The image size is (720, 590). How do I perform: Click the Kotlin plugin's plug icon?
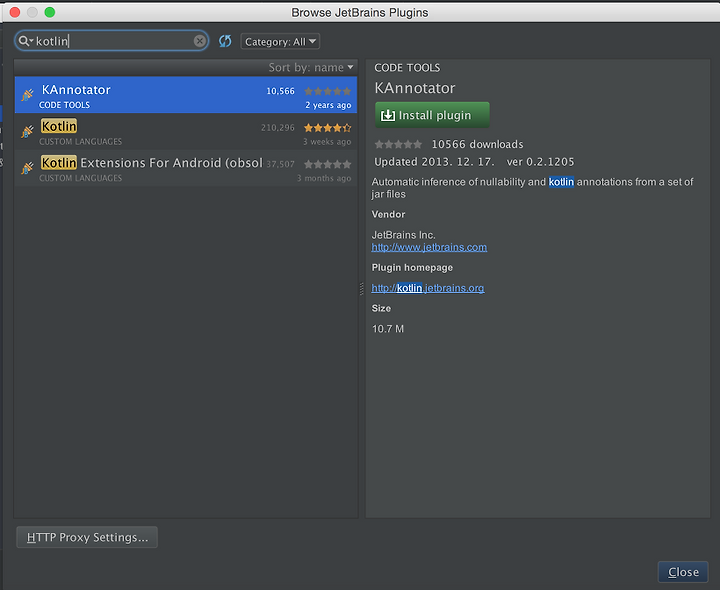27,132
